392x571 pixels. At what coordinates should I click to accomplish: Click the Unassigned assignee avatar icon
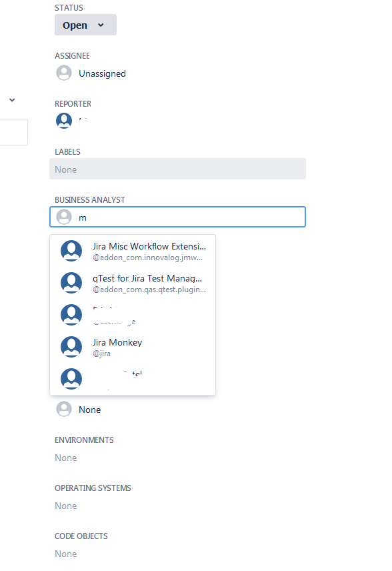(x=64, y=73)
